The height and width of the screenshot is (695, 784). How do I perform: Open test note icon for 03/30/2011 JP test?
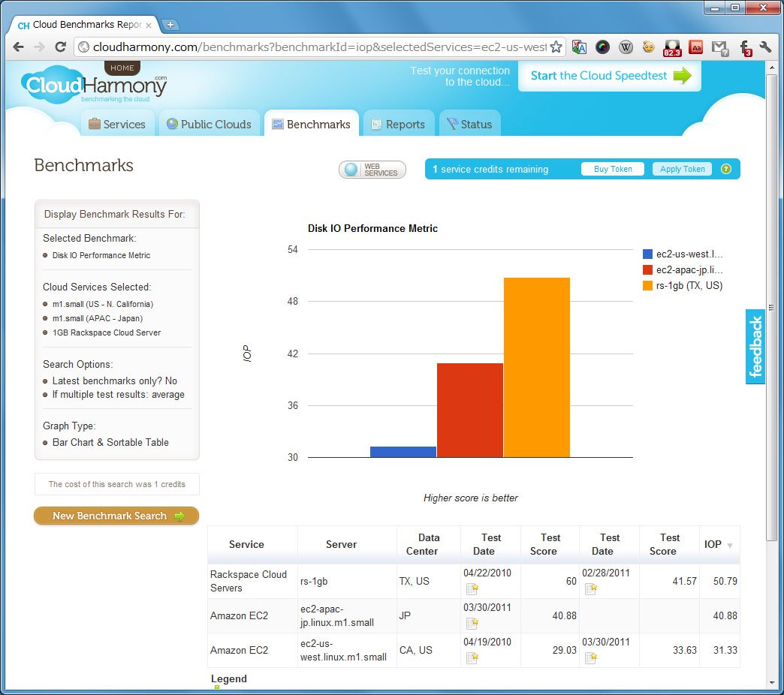[472, 624]
